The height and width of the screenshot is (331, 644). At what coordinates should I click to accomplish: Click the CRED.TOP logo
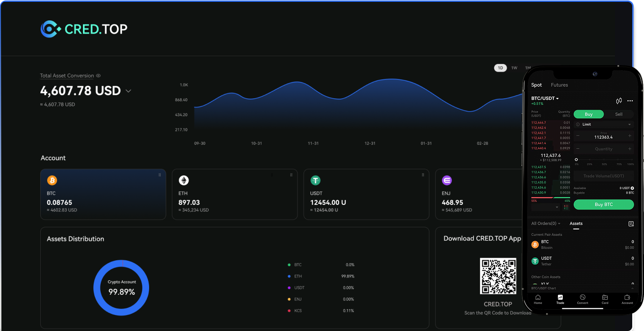click(x=84, y=29)
